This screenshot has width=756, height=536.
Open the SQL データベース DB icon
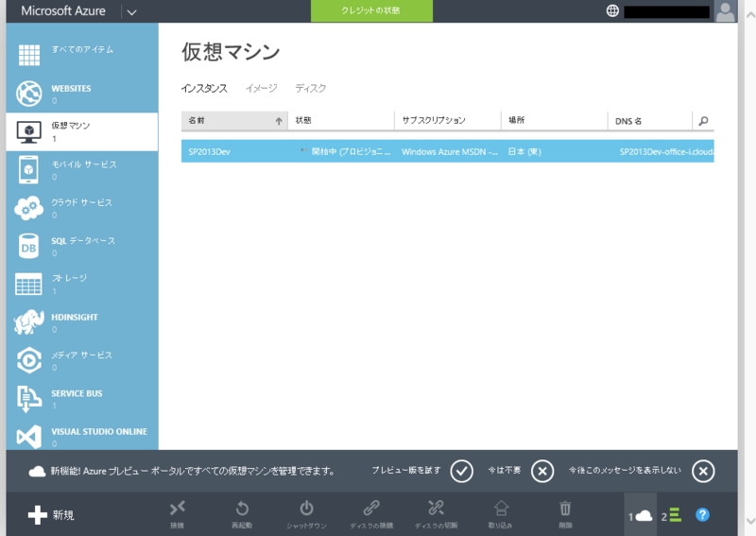[x=28, y=246]
